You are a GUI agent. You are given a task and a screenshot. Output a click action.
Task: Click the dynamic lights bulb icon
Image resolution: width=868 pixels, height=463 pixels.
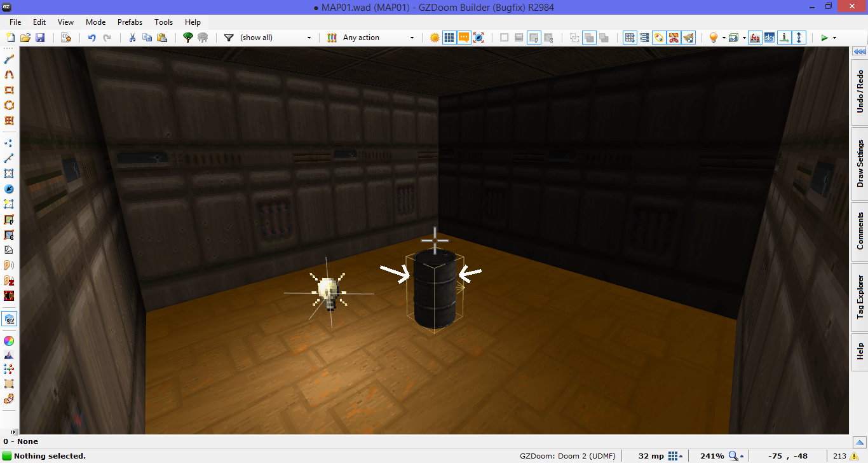coord(714,38)
